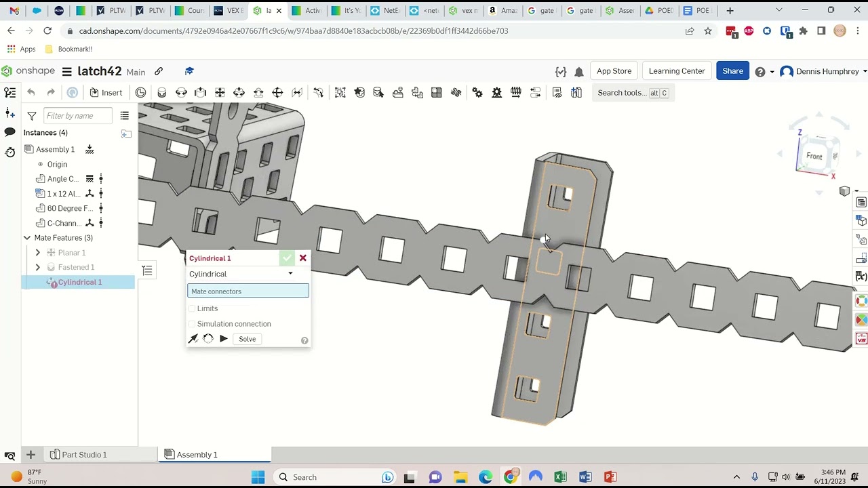
Task: Toggle the Limits checkbox
Action: click(192, 308)
